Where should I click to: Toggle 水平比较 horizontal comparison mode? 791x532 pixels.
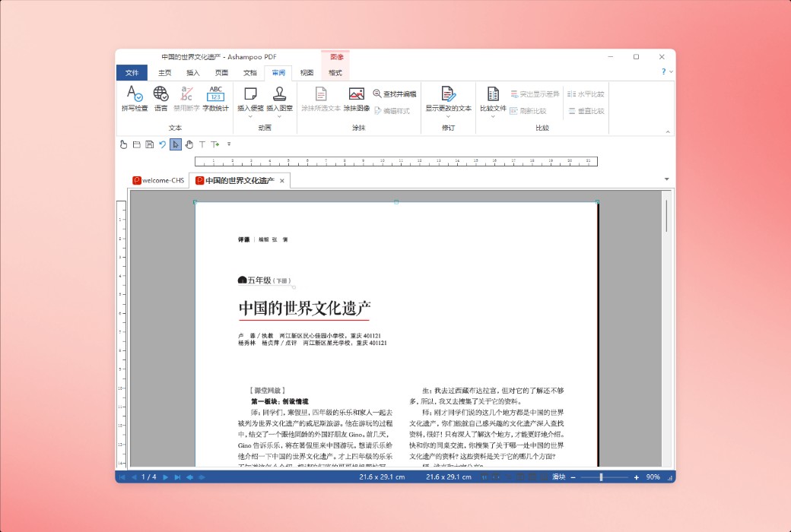tap(585, 93)
